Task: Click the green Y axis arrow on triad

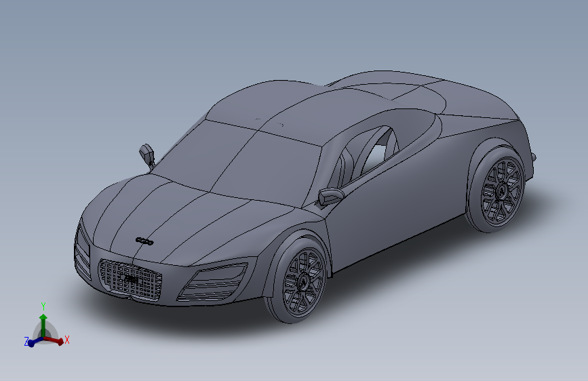Action: pos(43,325)
